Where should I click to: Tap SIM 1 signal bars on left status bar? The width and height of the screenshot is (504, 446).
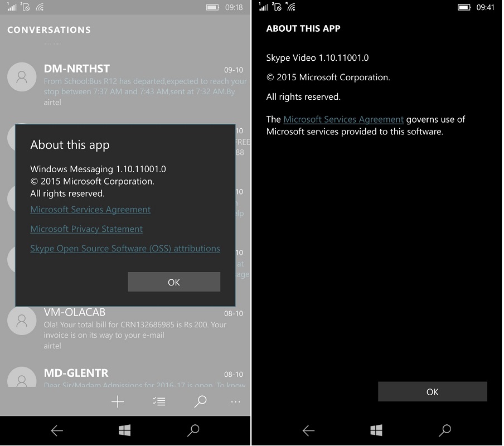tap(12, 7)
